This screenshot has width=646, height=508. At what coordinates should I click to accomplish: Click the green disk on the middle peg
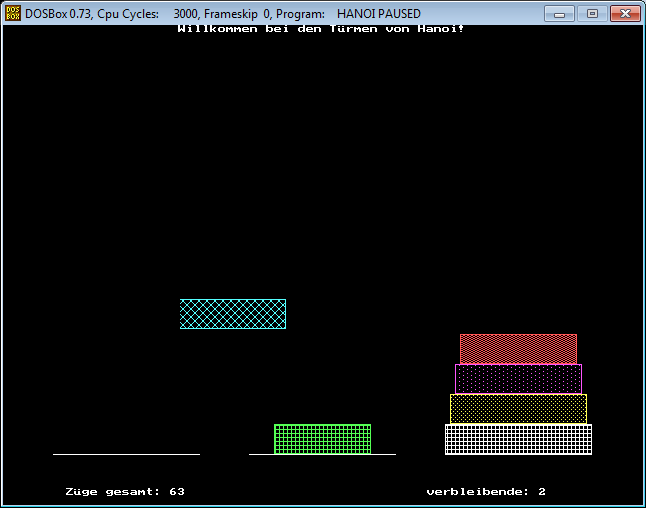322,439
